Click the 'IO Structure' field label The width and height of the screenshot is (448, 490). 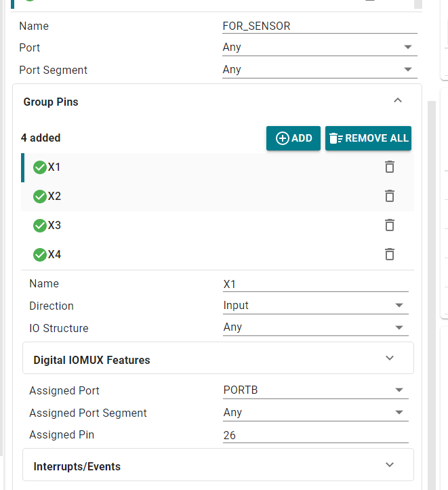point(59,328)
